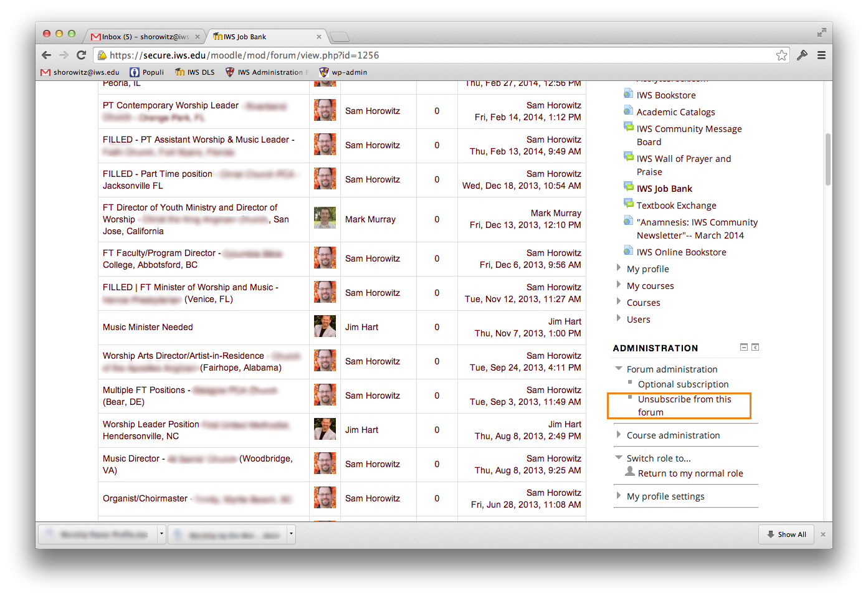Open the Music Minister Needed discussion
Image resolution: width=868 pixels, height=598 pixels.
tap(148, 327)
